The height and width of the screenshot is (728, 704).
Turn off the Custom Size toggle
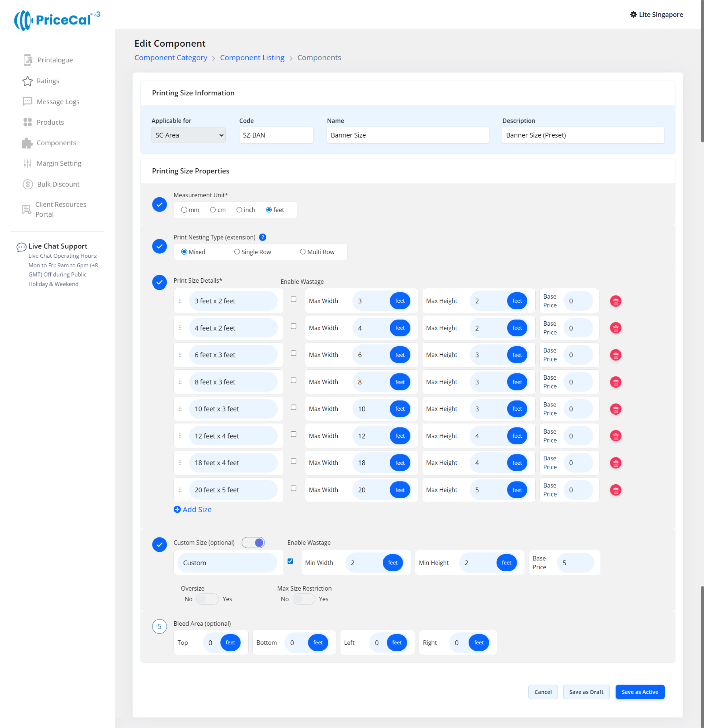253,543
